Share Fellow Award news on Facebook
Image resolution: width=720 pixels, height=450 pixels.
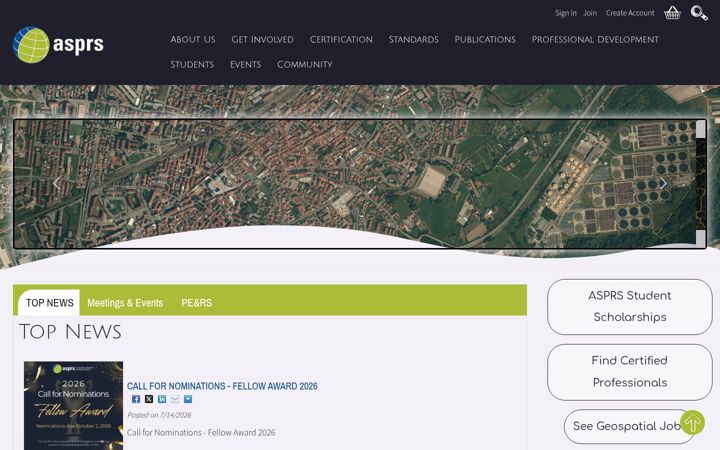pyautogui.click(x=136, y=399)
